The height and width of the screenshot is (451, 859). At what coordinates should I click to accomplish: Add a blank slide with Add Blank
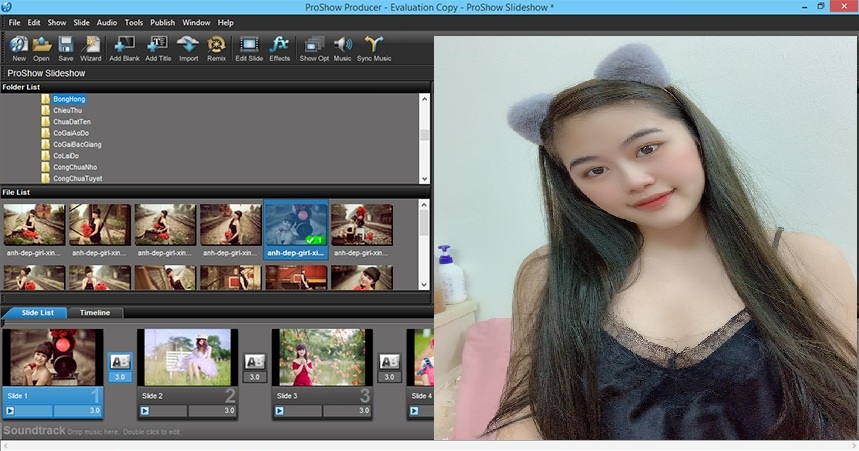coord(124,49)
